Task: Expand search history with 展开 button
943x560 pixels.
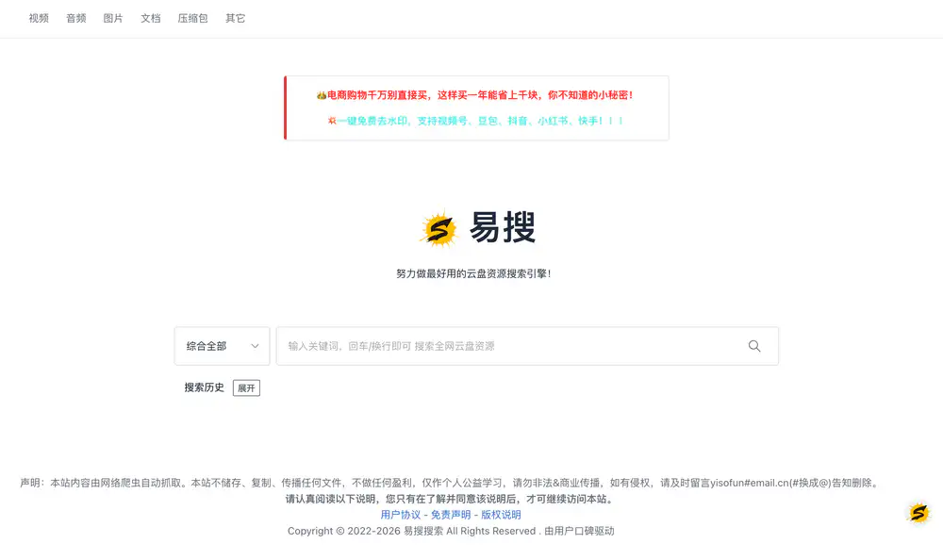Action: tap(246, 388)
